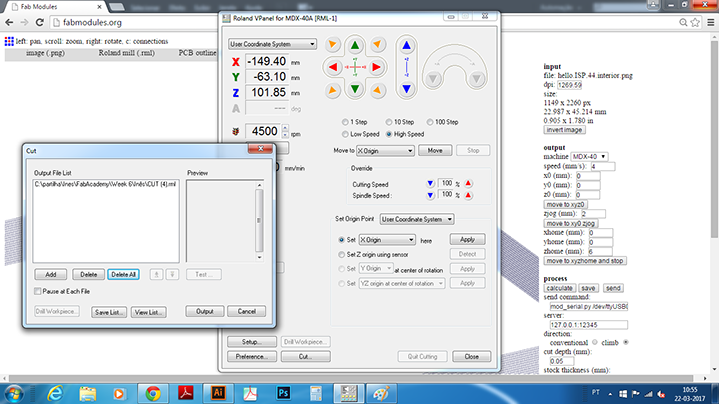Click the Move button in VPanel
The image size is (719, 404).
pos(435,150)
